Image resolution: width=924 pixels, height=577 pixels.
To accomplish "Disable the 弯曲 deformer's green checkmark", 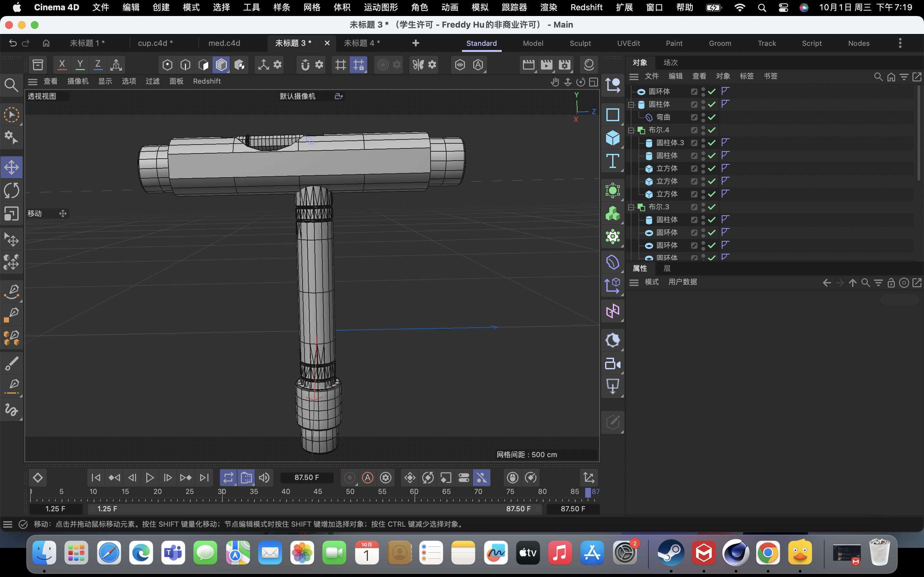I will [711, 117].
